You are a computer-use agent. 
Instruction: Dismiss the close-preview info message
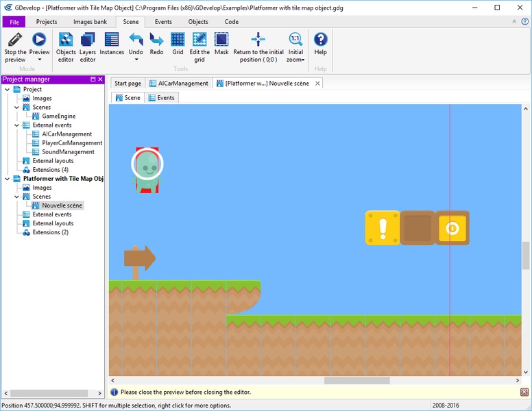pos(524,392)
